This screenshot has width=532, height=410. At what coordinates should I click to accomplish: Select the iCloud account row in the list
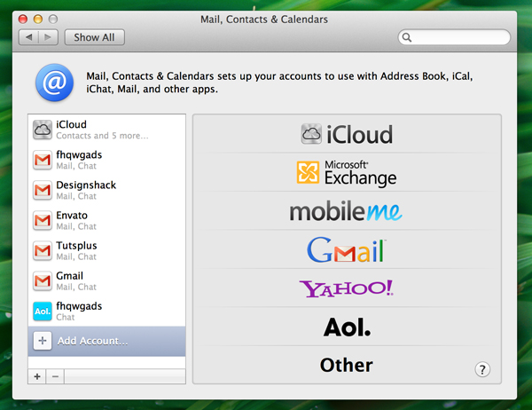point(107,130)
